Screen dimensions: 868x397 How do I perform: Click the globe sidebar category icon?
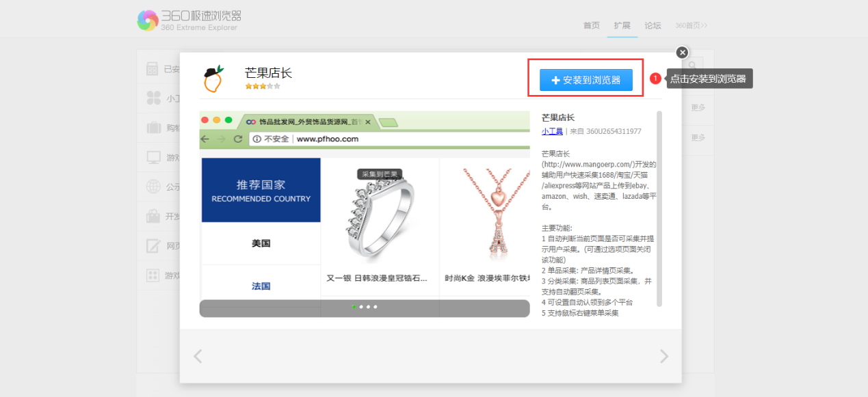154,187
